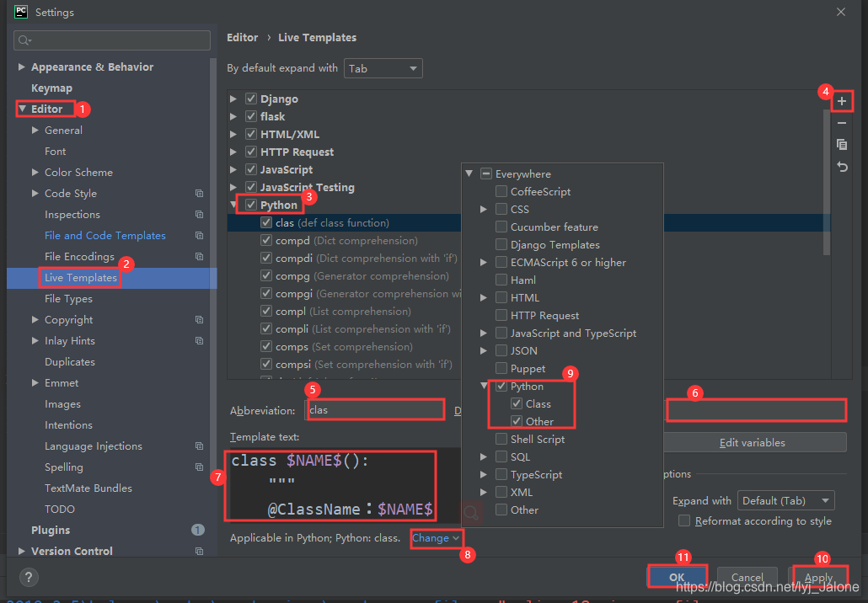
Task: Expand the Appearance & Behavior section
Action: pyautogui.click(x=22, y=67)
